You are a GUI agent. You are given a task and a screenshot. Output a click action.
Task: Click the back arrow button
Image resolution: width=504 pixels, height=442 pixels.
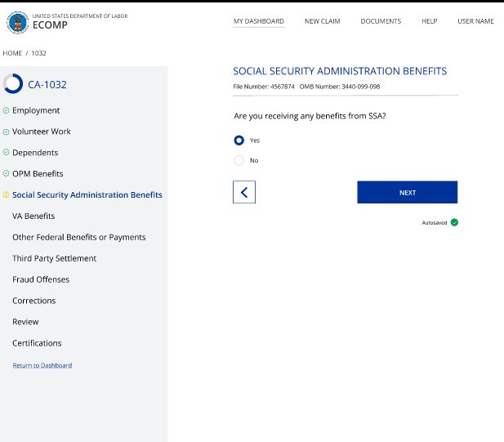[x=244, y=192]
